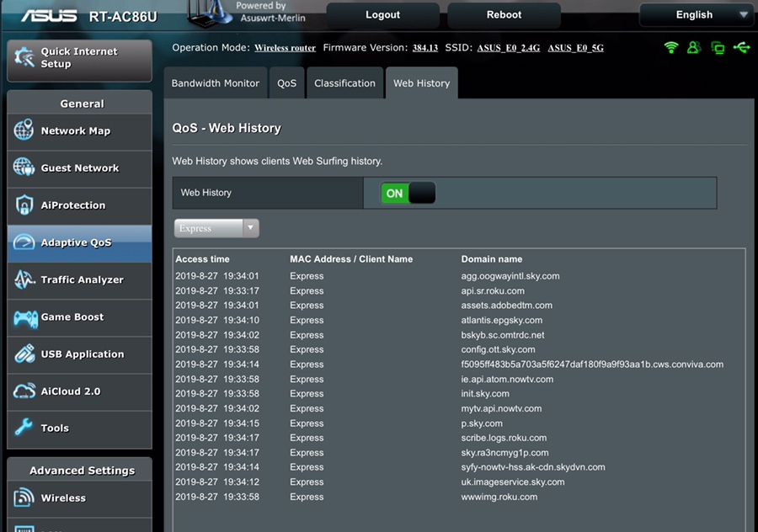Turn off the Web History switch
This screenshot has width=758, height=532.
coord(408,193)
